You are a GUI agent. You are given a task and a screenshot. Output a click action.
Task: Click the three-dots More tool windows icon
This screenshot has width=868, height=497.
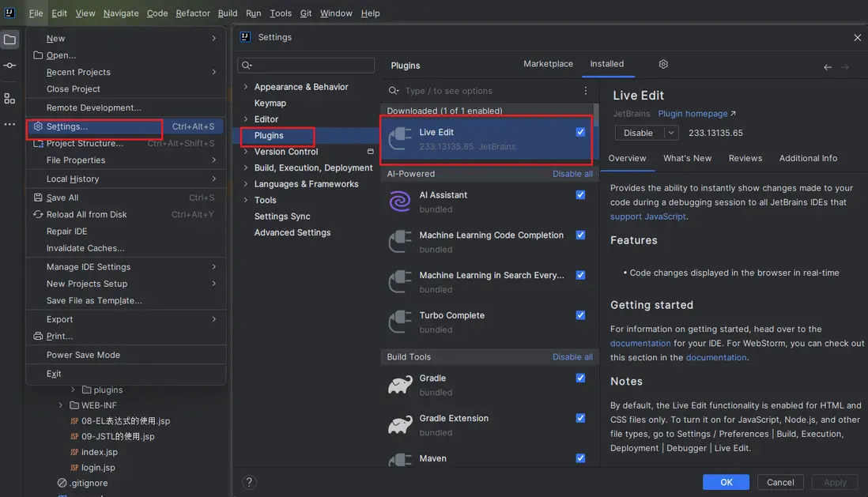[9, 124]
